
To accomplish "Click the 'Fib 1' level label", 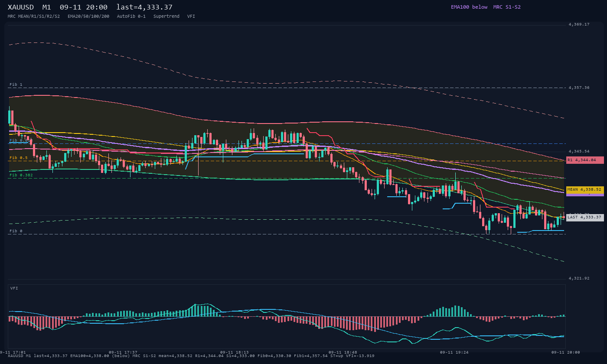I will (16, 84).
